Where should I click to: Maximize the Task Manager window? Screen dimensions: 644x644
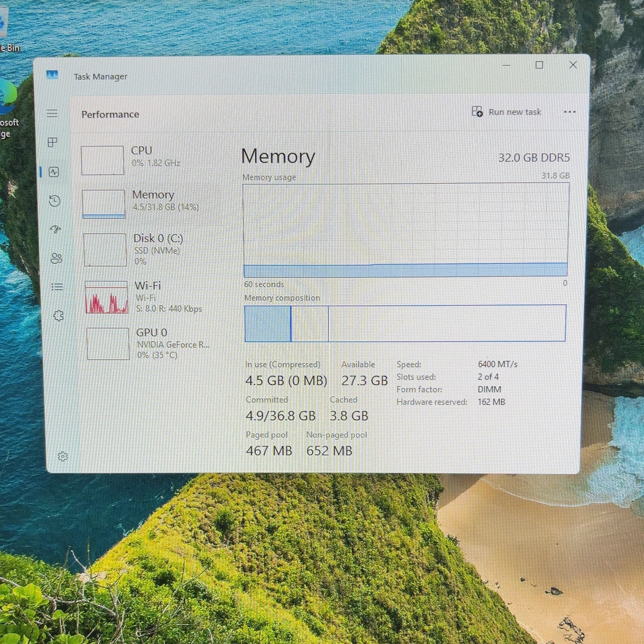click(539, 65)
